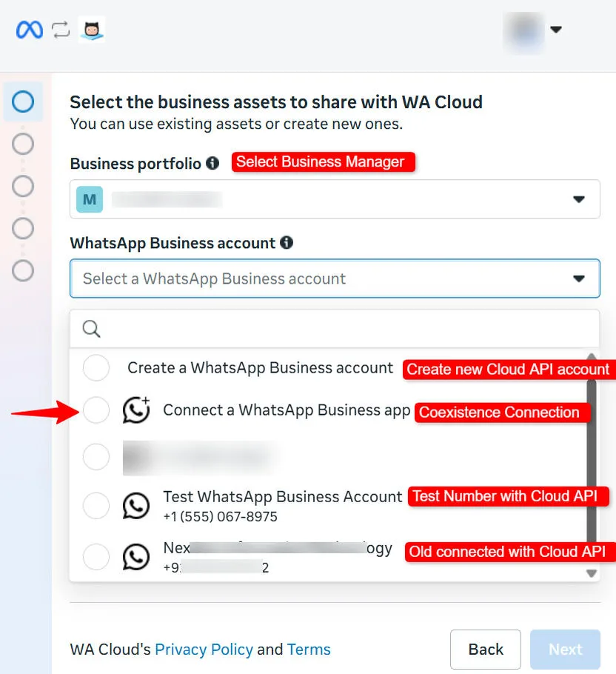Open the Terms link
This screenshot has width=616, height=674.
click(309, 649)
